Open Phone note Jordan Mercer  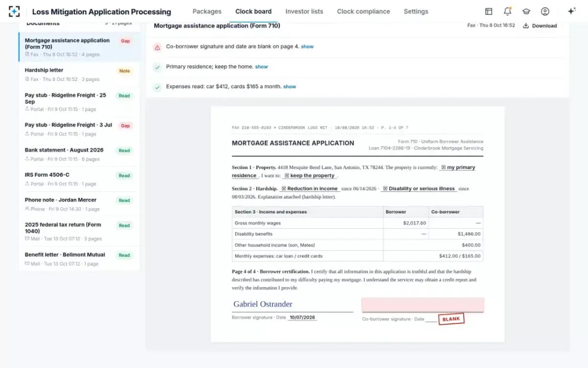coord(79,204)
